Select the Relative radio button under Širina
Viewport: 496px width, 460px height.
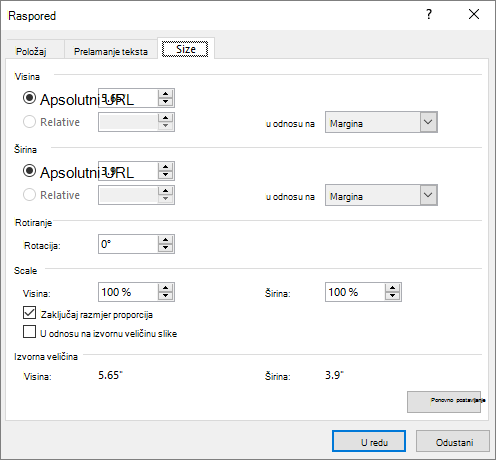(29, 195)
